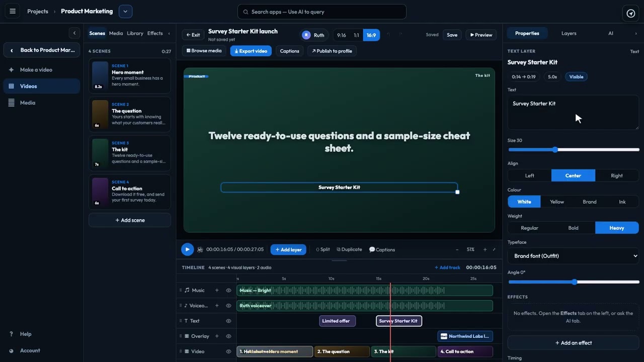Collapse the left sidebar with chevron

74,33
